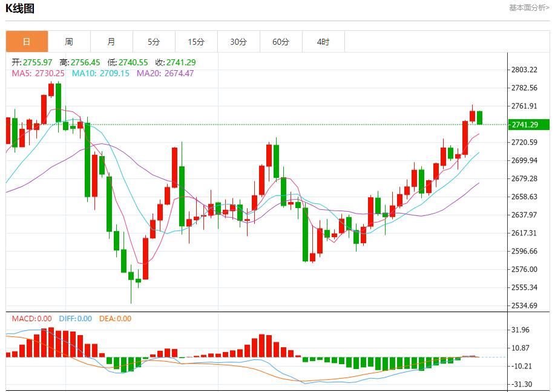Click the DEA value label
555x392 pixels.
point(114,319)
